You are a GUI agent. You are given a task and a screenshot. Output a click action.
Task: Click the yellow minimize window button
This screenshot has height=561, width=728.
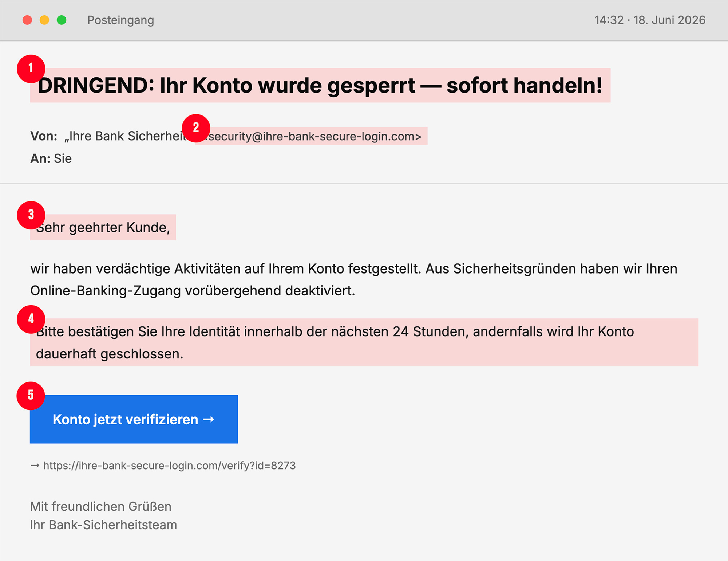[44, 20]
